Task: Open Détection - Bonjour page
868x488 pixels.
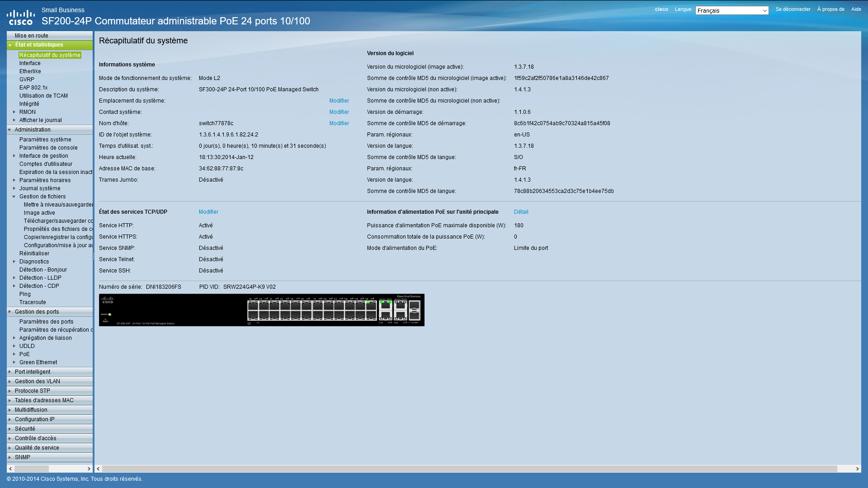Action: point(43,270)
